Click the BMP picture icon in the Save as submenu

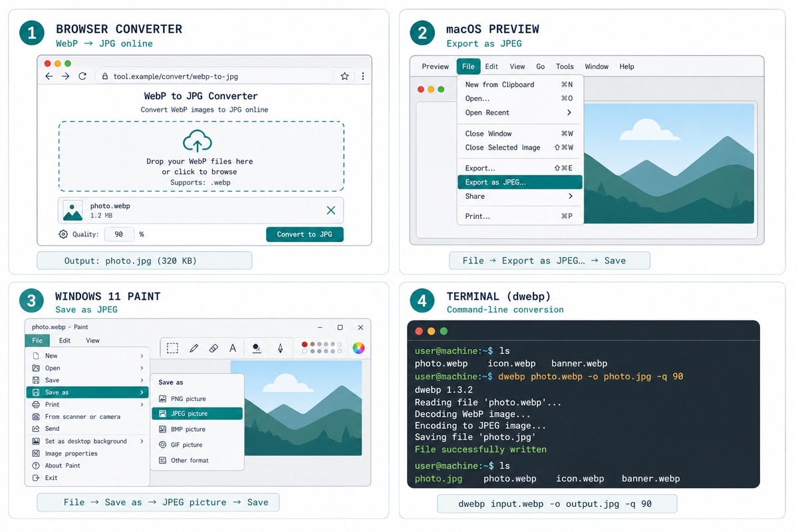[x=163, y=430]
